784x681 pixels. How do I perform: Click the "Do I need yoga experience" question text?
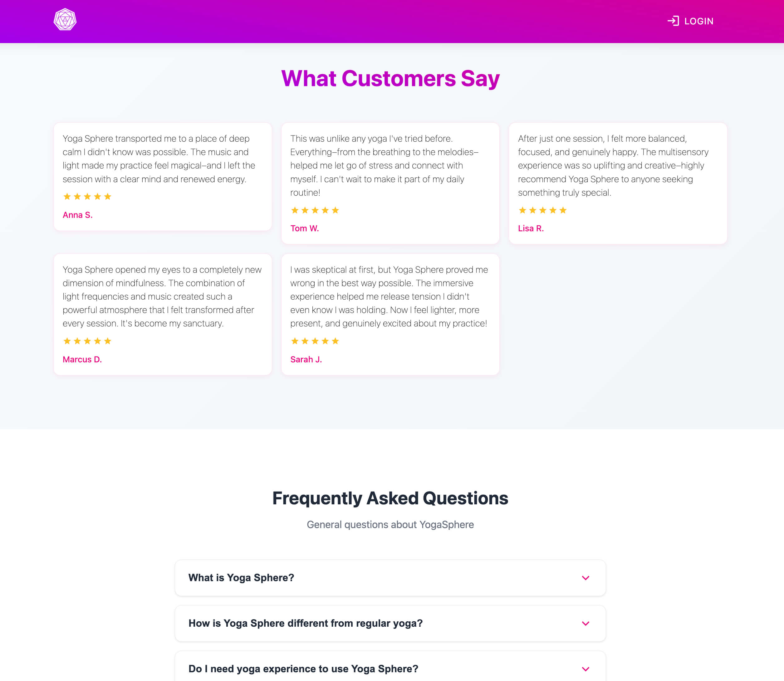coord(303,669)
